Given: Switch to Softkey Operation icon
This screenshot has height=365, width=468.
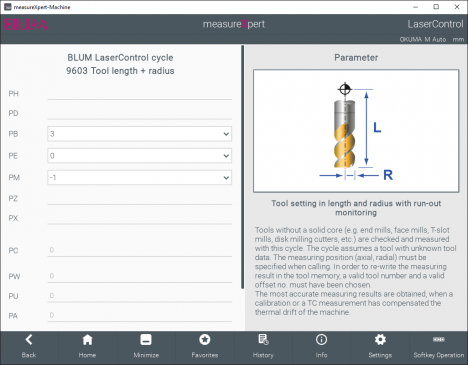Looking at the screenshot, I should (x=439, y=339).
